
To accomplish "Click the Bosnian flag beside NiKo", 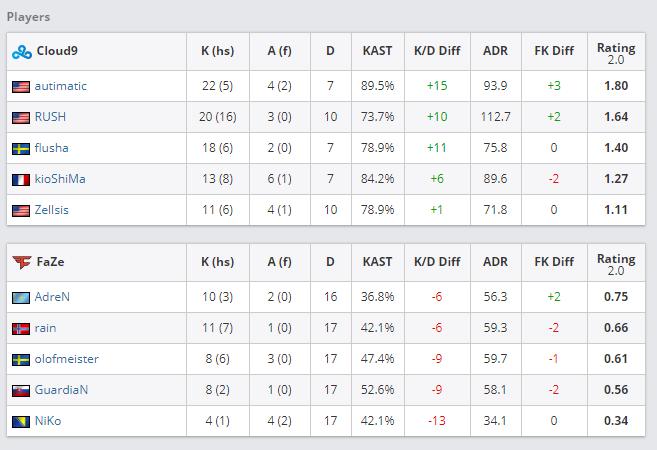I will 21,421.
